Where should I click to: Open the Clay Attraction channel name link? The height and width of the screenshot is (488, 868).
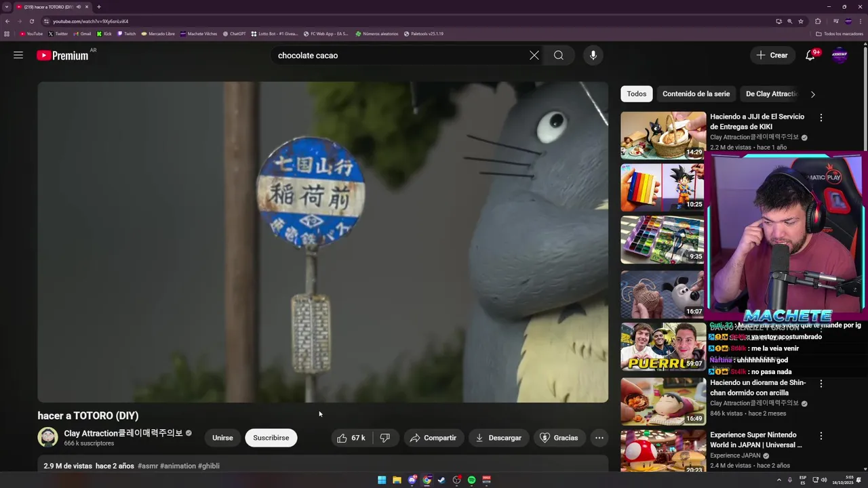click(123, 433)
